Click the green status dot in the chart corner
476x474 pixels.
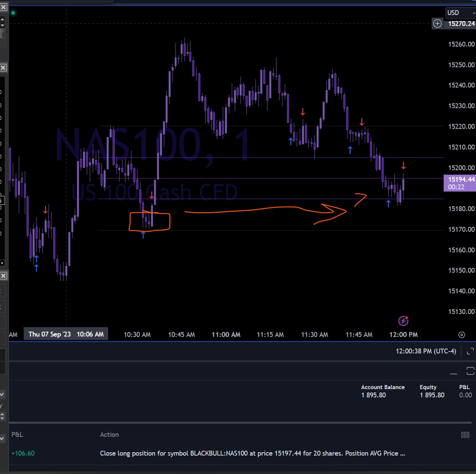pos(13,13)
